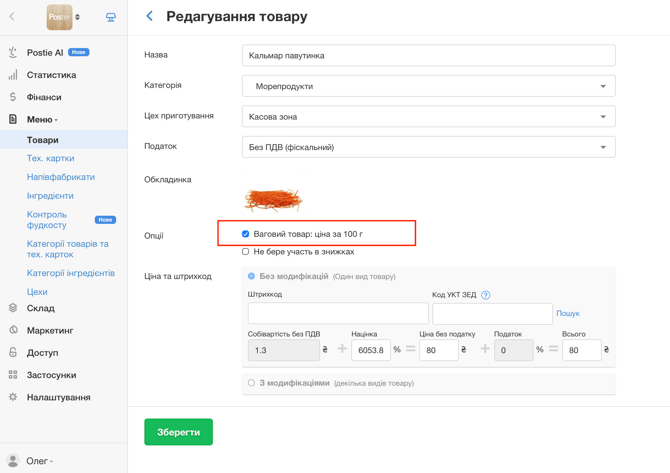
Task: Open Postie AI from the sidebar
Action: click(45, 53)
